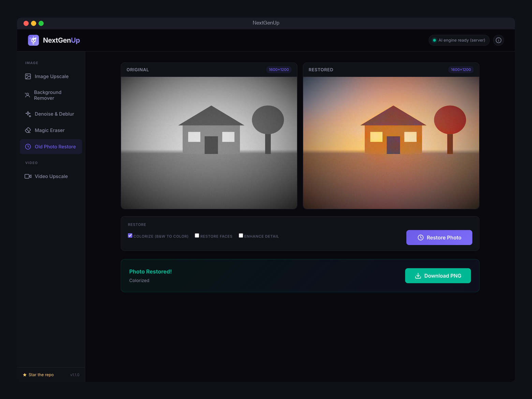Maximize window using the green button

click(41, 23)
